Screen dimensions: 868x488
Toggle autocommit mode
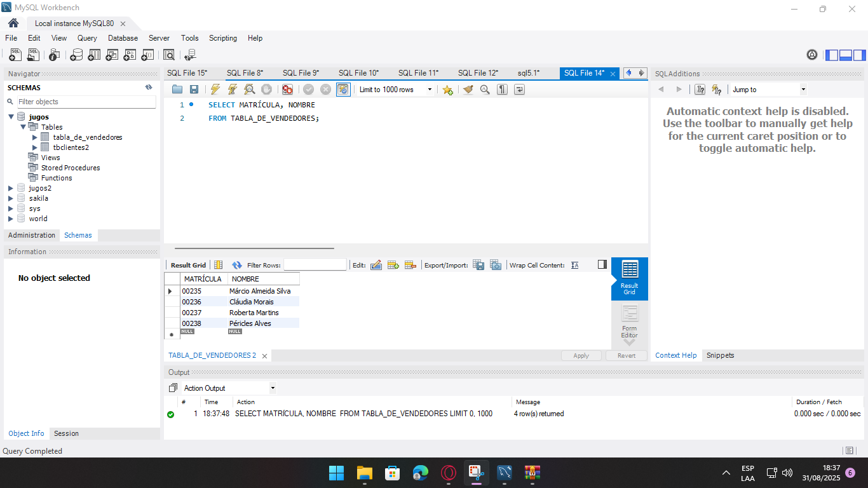click(x=343, y=90)
